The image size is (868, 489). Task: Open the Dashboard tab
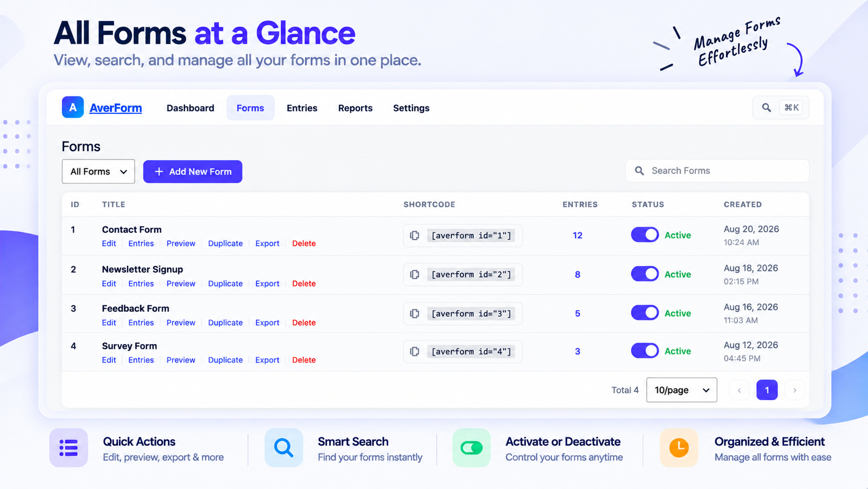click(190, 108)
